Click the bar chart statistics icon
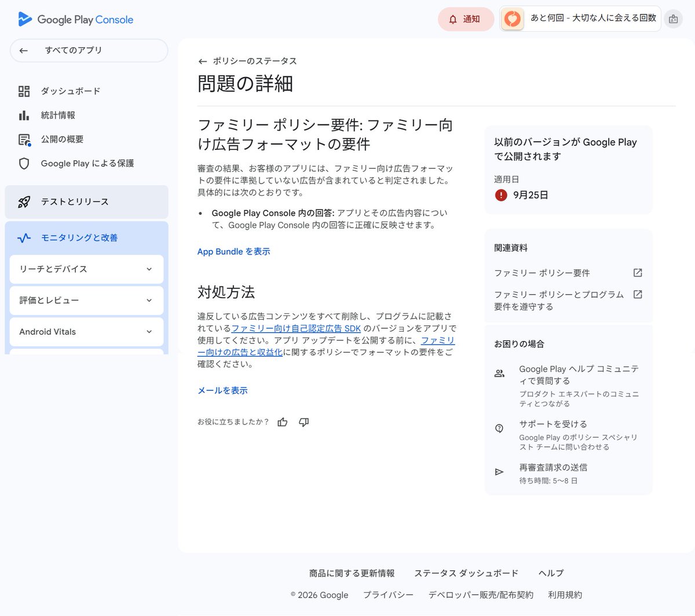Image resolution: width=695 pixels, height=616 pixels. (x=24, y=115)
